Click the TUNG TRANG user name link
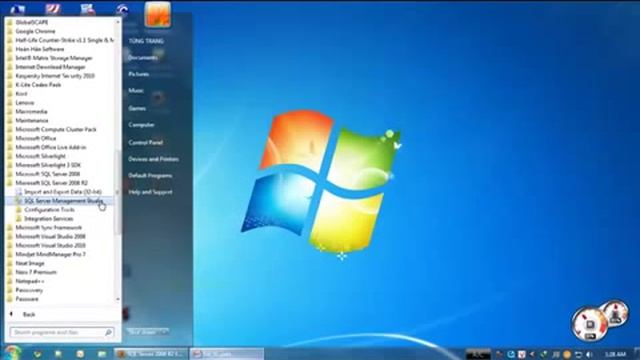The image size is (640, 360). coord(146,41)
